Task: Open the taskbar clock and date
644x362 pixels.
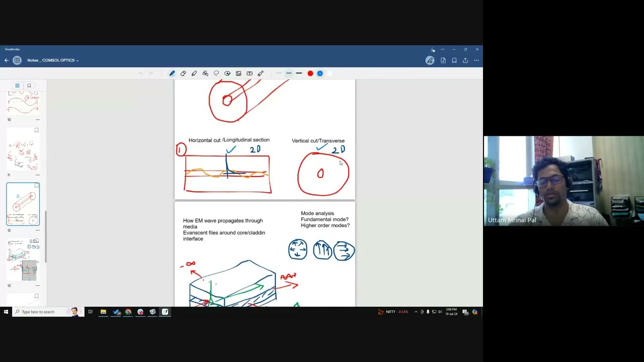Action: [451, 312]
